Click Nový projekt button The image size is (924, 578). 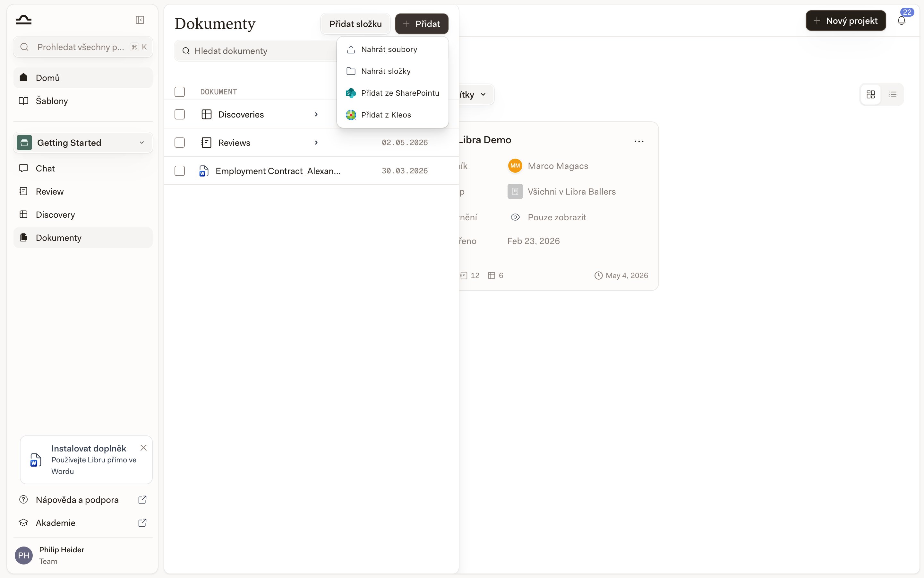coord(846,21)
